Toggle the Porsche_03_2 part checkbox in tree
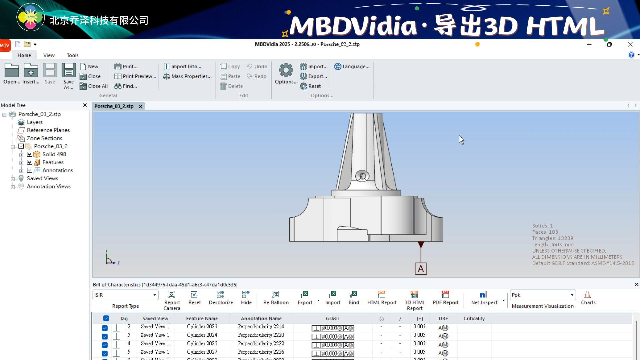 coord(21,146)
